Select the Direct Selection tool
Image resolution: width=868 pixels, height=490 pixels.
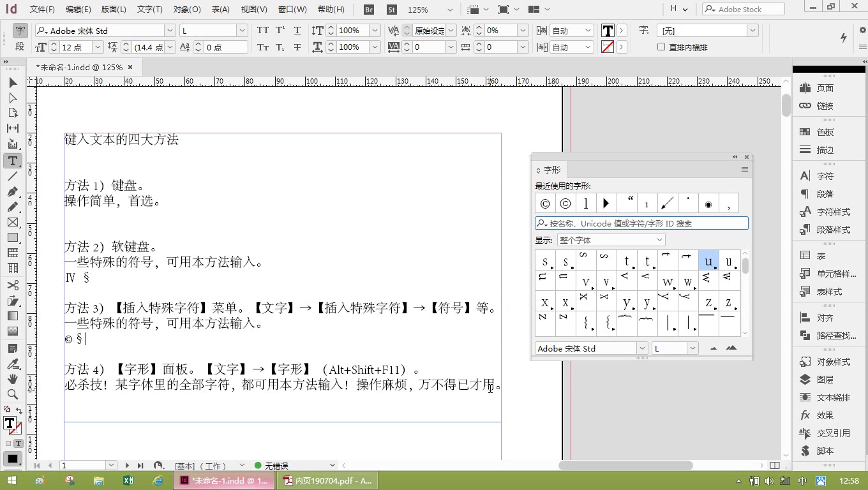[13, 98]
